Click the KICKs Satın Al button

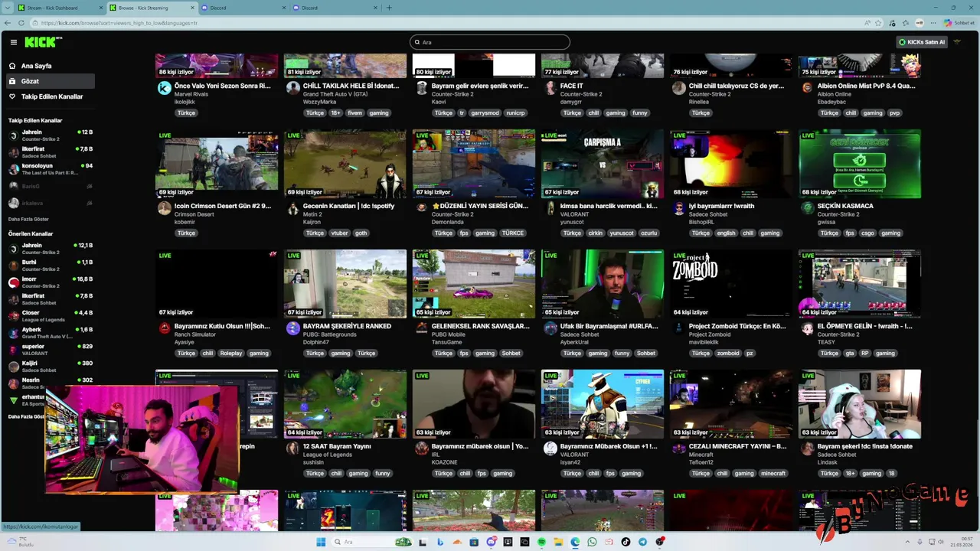(x=922, y=42)
